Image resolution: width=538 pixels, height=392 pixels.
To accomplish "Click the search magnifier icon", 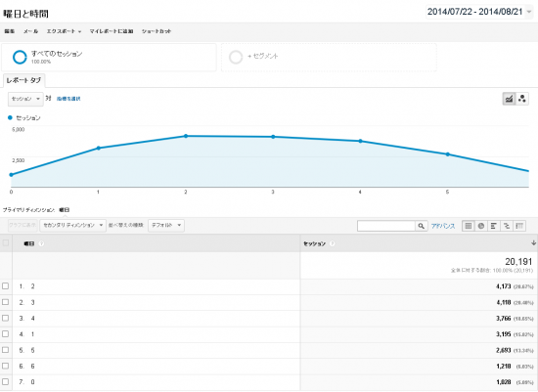I will coord(421,226).
